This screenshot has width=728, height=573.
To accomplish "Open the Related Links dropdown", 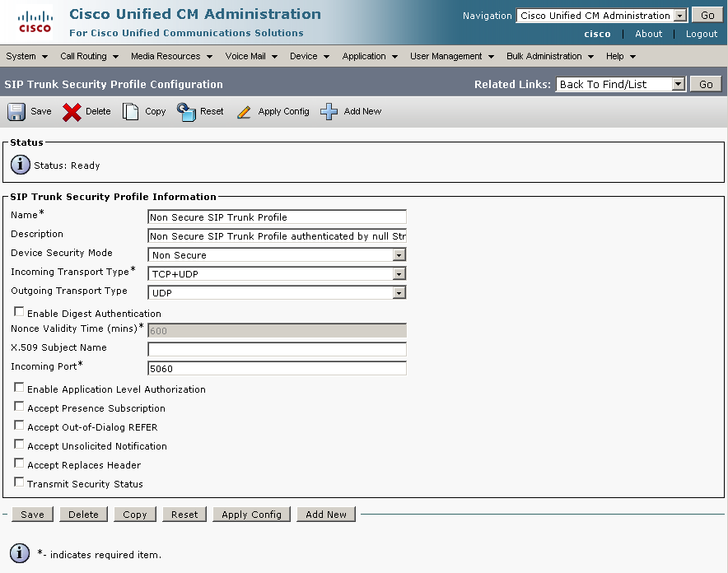I will (x=621, y=84).
